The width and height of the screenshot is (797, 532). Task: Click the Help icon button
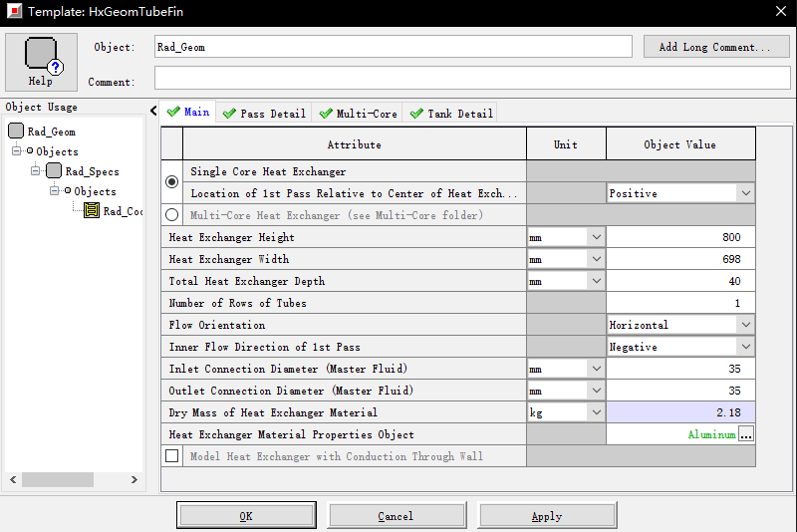41,61
